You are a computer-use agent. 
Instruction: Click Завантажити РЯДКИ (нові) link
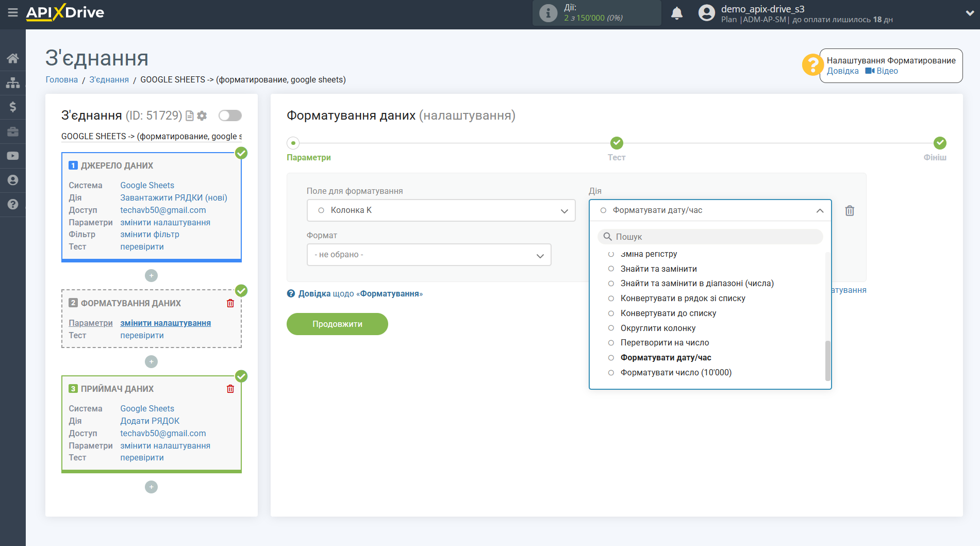[173, 197]
